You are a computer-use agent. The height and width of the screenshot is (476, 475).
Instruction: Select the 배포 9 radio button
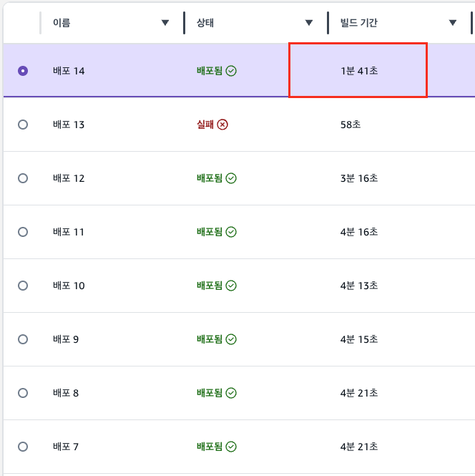23,339
